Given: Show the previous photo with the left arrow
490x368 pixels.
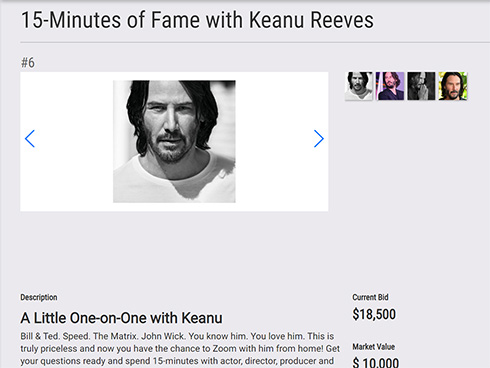Looking at the screenshot, I should point(30,139).
